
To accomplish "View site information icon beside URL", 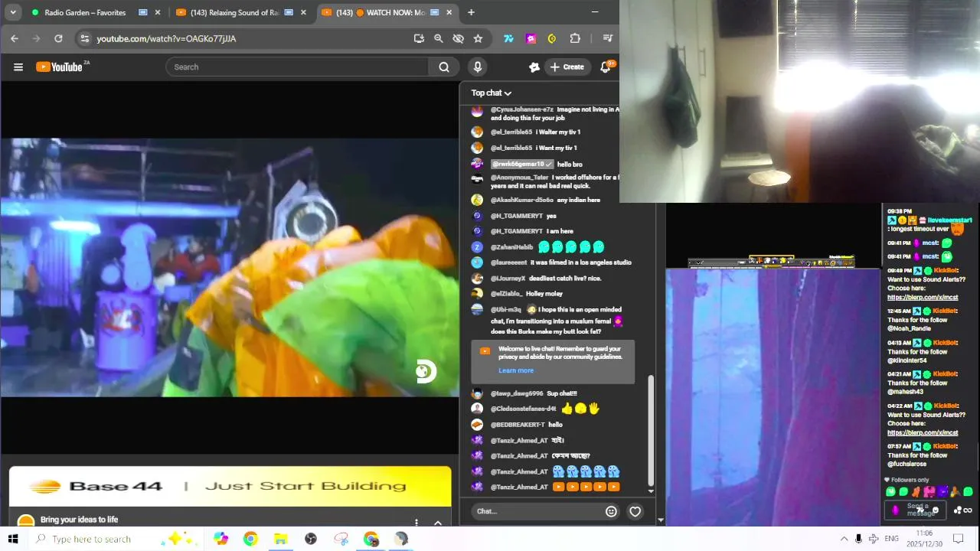I will coord(85,38).
